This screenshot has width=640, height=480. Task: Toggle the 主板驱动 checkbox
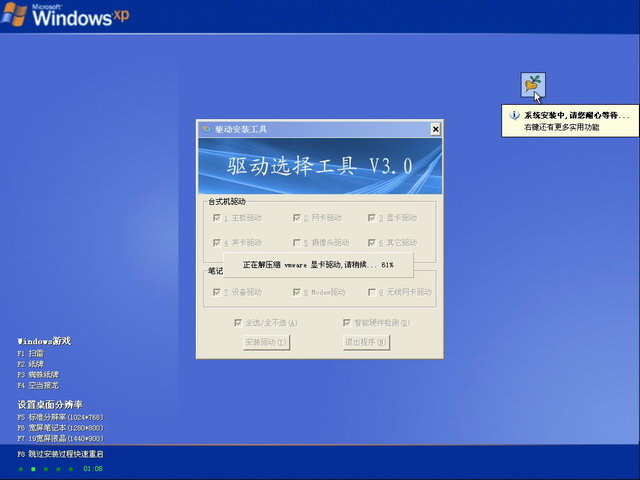click(215, 218)
